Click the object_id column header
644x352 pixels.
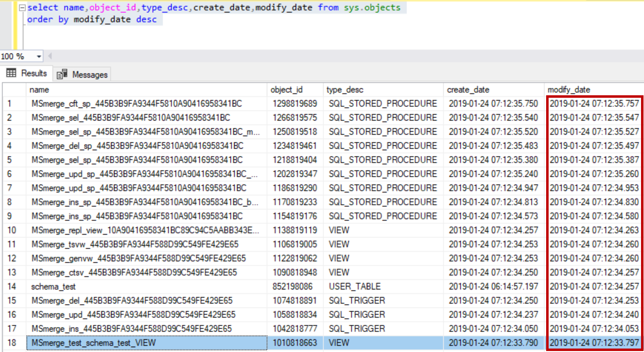(x=296, y=90)
